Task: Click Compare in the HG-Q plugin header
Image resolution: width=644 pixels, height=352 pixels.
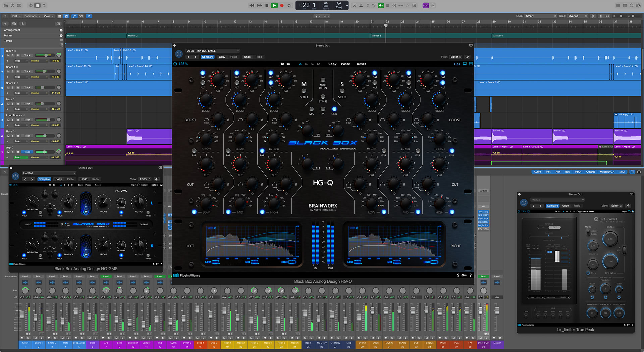Action: [x=208, y=57]
